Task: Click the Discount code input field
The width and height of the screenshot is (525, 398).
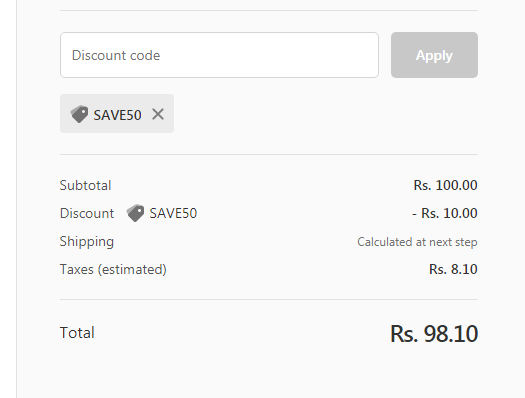Action: pyautogui.click(x=219, y=55)
